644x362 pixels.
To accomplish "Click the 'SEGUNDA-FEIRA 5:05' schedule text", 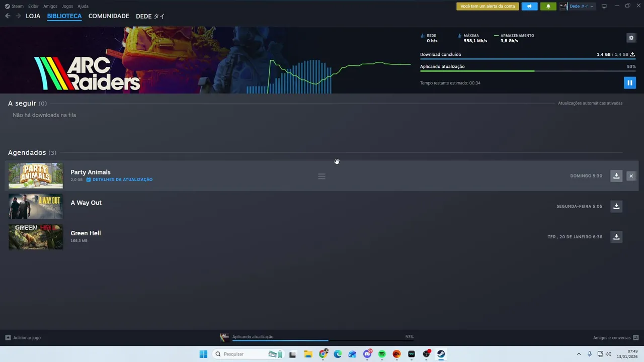I will [x=579, y=206].
